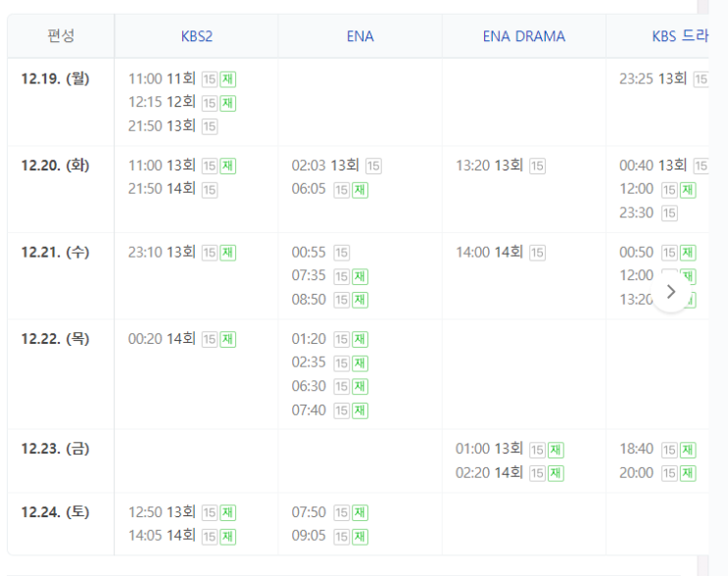Select the 12.21. (수) date row label

tap(55, 252)
